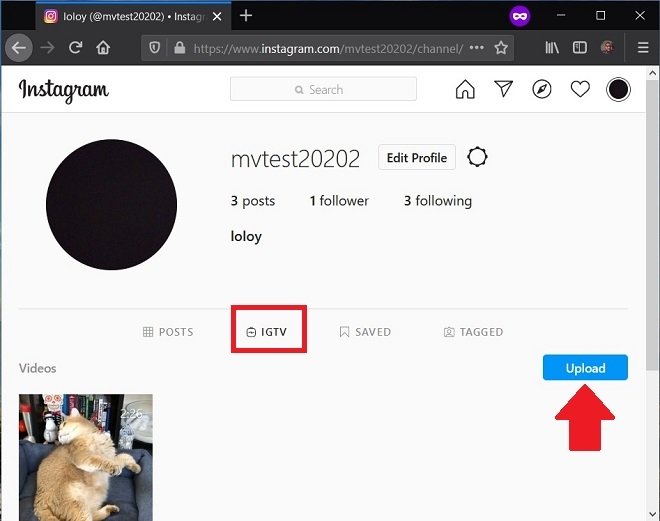Reload the Instagram page
The image size is (660, 521).
tap(75, 48)
